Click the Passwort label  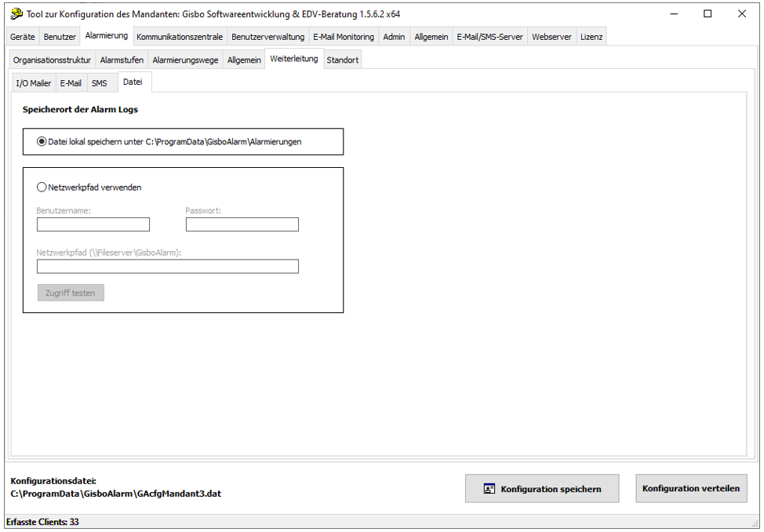point(203,210)
